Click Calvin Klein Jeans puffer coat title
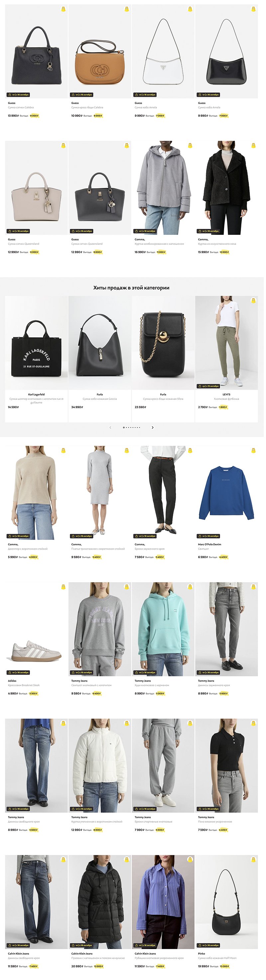 tap(98, 958)
